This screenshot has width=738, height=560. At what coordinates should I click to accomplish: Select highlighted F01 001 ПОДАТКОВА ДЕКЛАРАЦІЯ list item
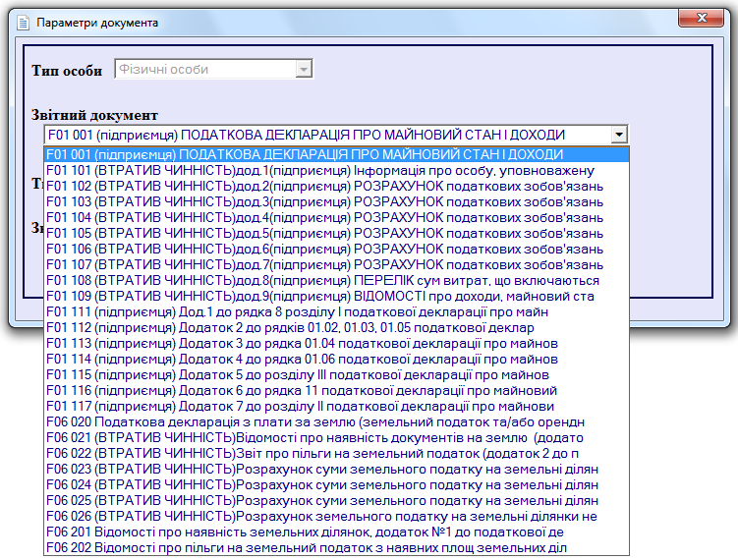305,154
